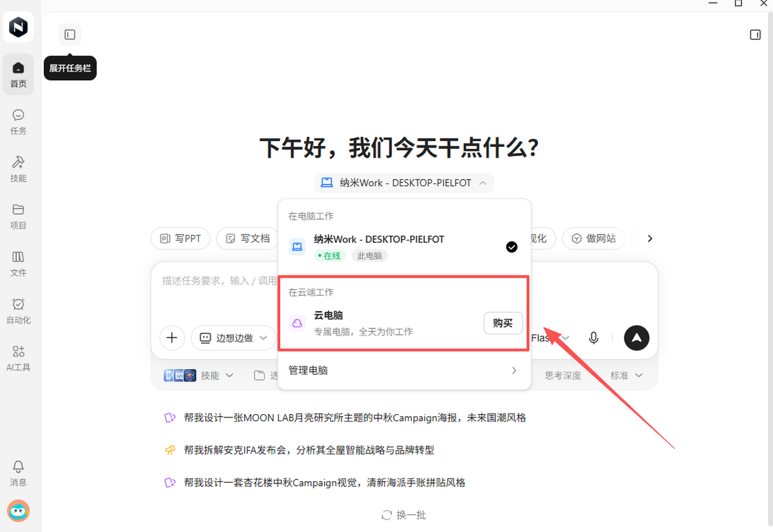773x532 pixels.
Task: Open 技能 skills in sidebar
Action: click(x=18, y=169)
